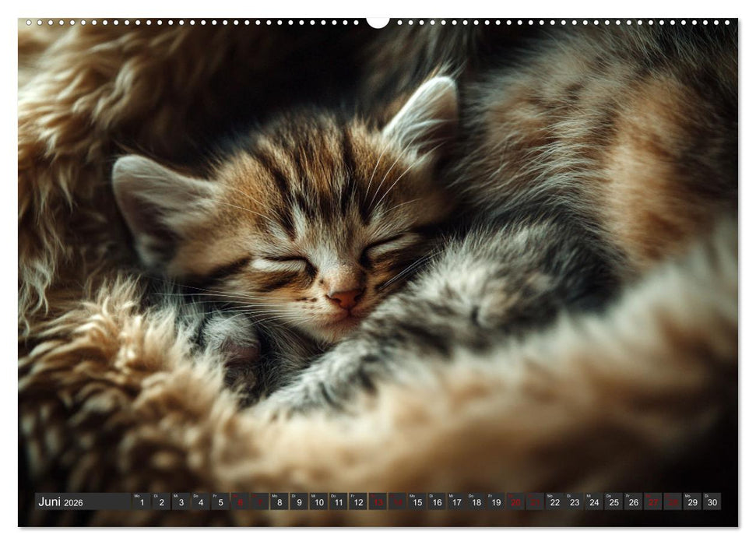Image resolution: width=756 pixels, height=545 pixels.
Task: Click date 30 at the row end
Action: pos(712,502)
